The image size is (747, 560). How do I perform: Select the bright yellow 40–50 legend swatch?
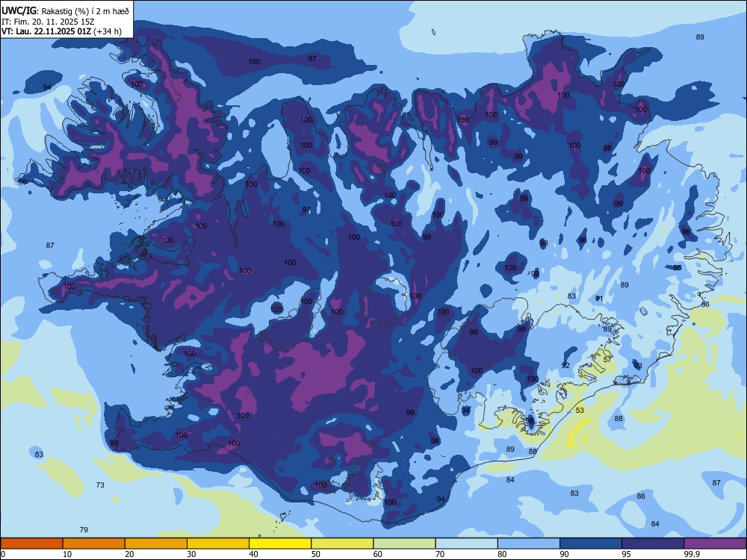(x=280, y=544)
